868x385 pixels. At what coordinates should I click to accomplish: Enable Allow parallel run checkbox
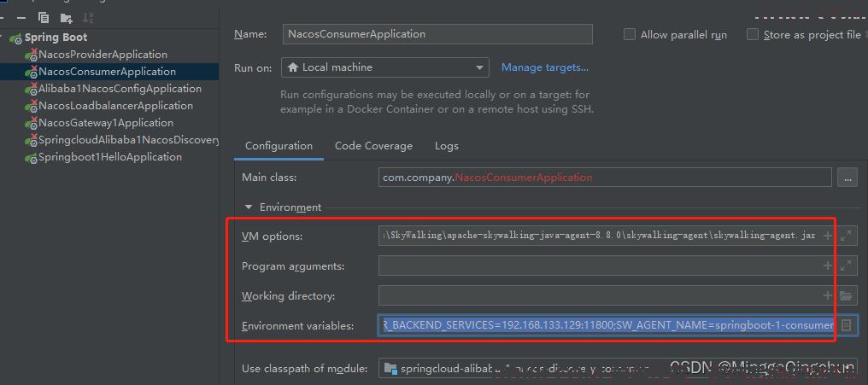pos(630,34)
